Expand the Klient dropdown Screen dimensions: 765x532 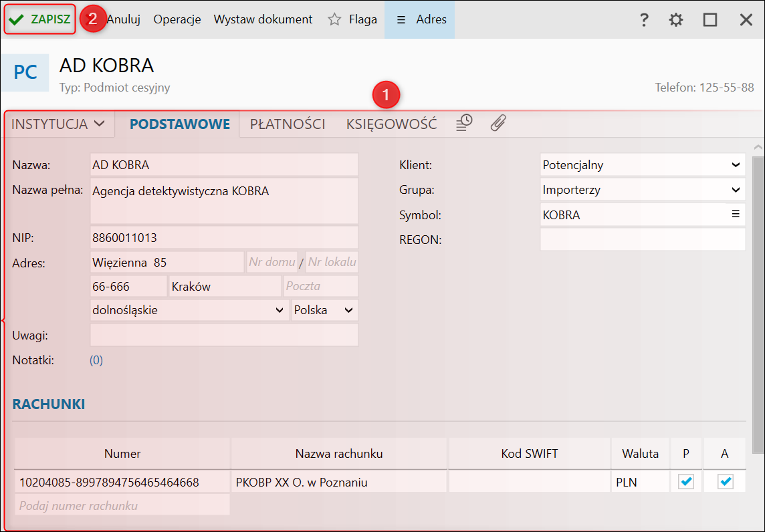[736, 165]
